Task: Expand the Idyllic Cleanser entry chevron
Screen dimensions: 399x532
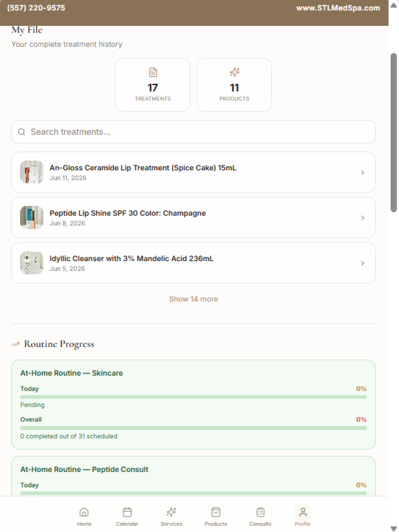Action: click(x=362, y=263)
